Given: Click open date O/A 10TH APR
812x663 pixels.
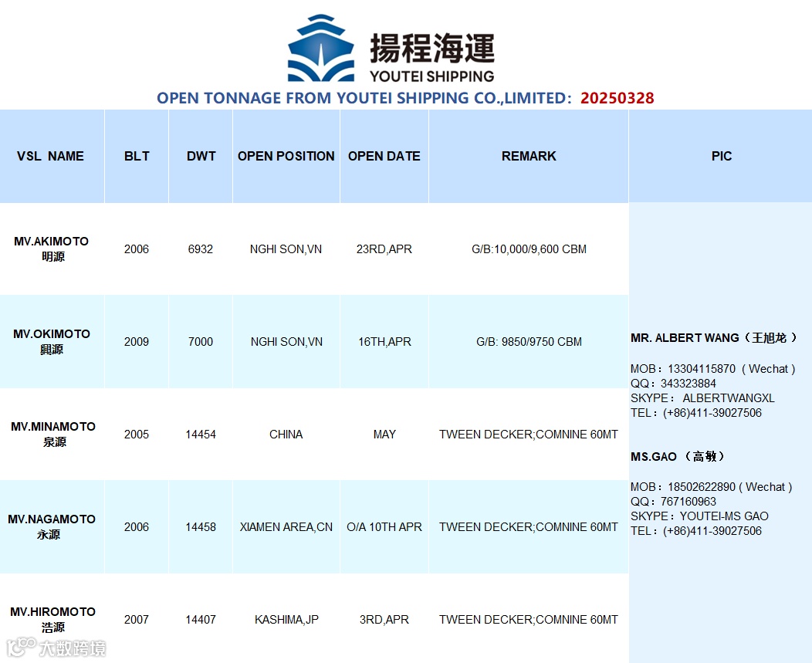Looking at the screenshot, I should tap(384, 527).
